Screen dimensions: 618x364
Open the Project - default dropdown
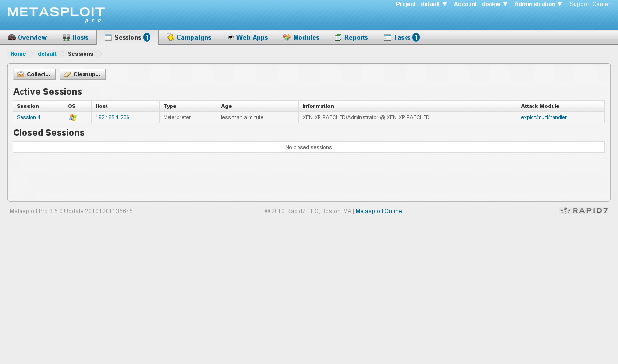[421, 4]
